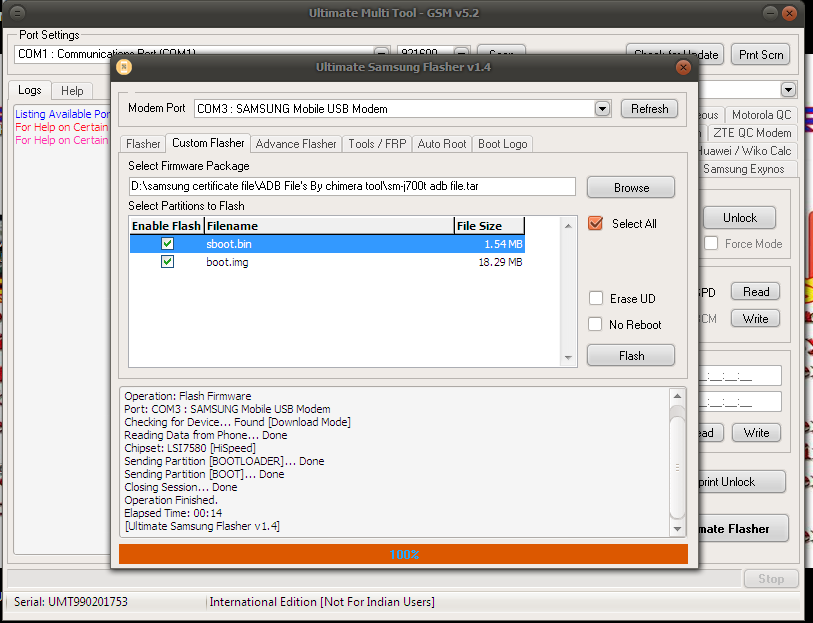This screenshot has width=813, height=623.
Task: Enable Force Mode in the main window
Action: 711,243
